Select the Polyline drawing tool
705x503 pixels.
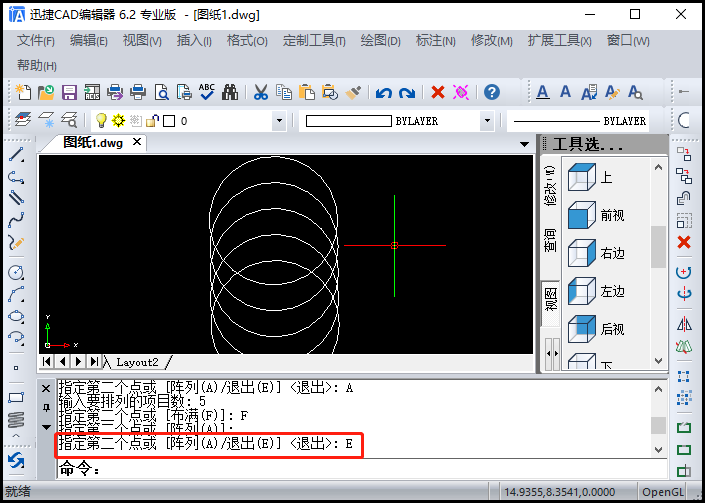16,177
